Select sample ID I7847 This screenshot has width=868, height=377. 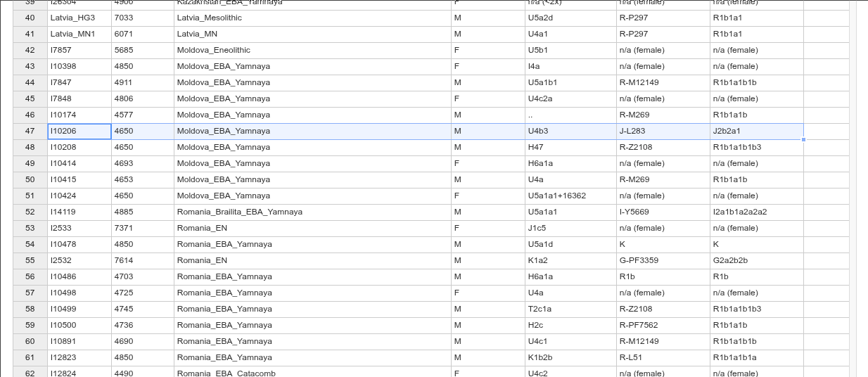[x=79, y=82]
